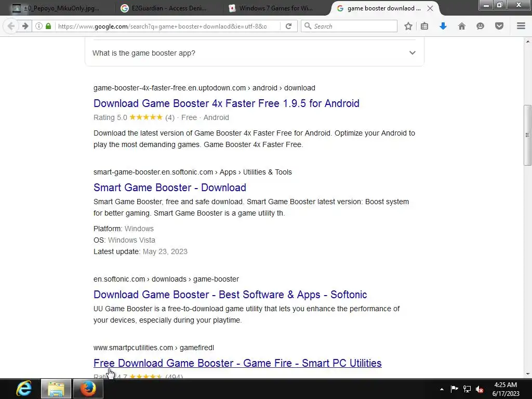The image size is (532, 399).
Task: Open Smart Game Booster - Download result
Action: point(170,187)
